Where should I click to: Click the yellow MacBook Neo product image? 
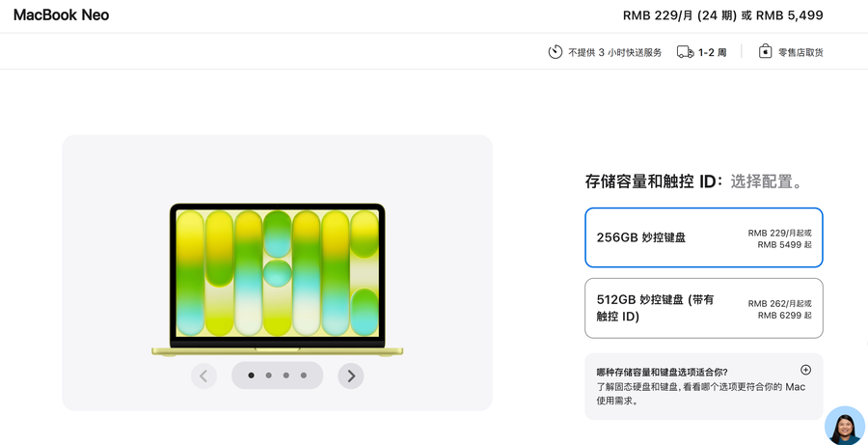pos(278,280)
